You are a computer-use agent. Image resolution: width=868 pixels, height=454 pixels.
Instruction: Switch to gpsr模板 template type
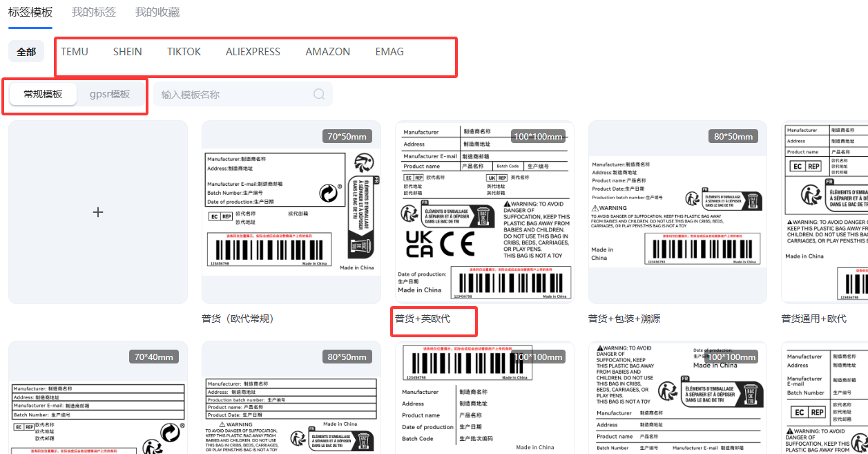pyautogui.click(x=110, y=94)
